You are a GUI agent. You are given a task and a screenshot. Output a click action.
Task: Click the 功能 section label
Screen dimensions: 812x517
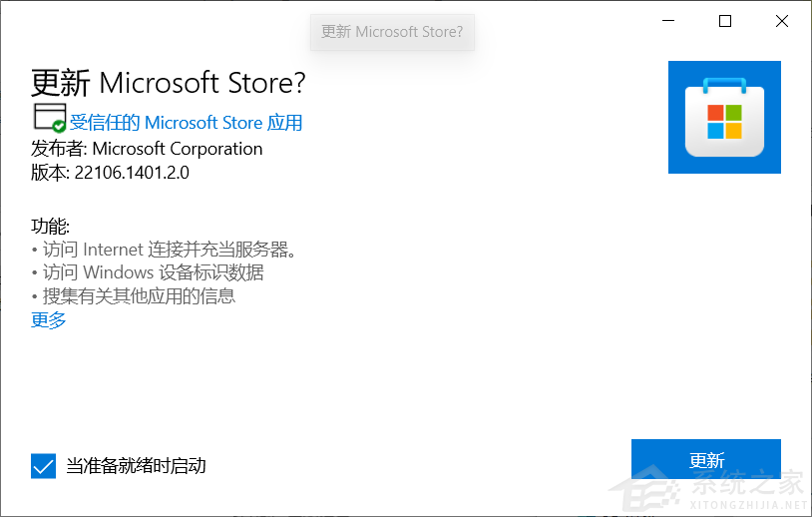point(51,226)
